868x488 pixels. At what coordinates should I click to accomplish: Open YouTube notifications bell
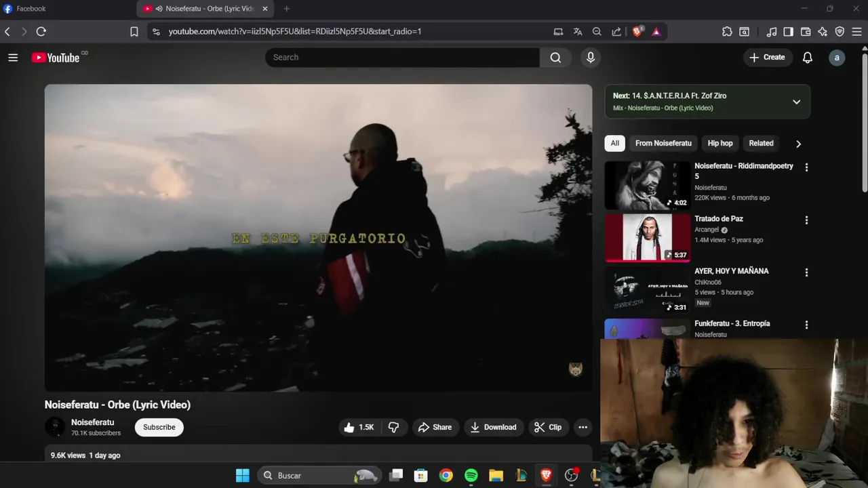807,58
